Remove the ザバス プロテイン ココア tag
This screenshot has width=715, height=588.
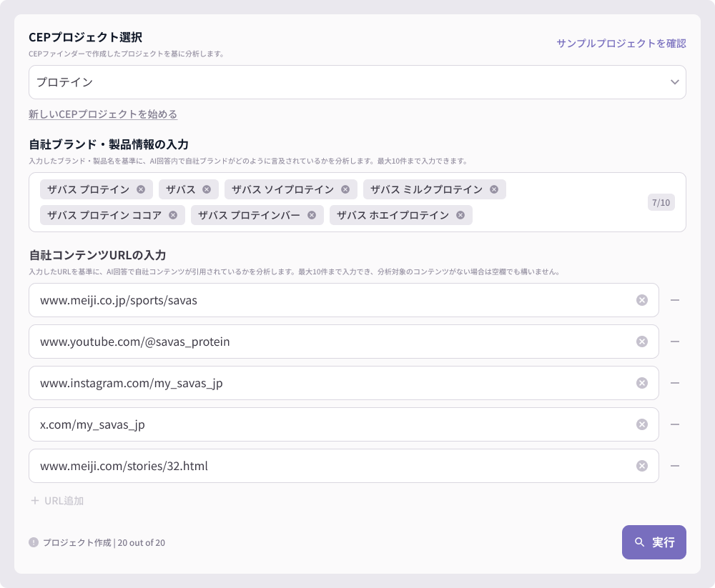(x=173, y=215)
